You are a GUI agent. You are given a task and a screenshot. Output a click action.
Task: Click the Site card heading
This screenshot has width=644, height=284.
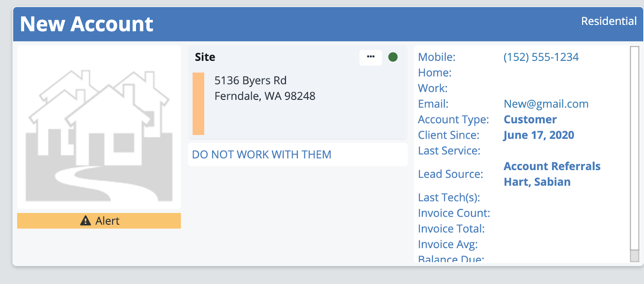pyautogui.click(x=205, y=57)
